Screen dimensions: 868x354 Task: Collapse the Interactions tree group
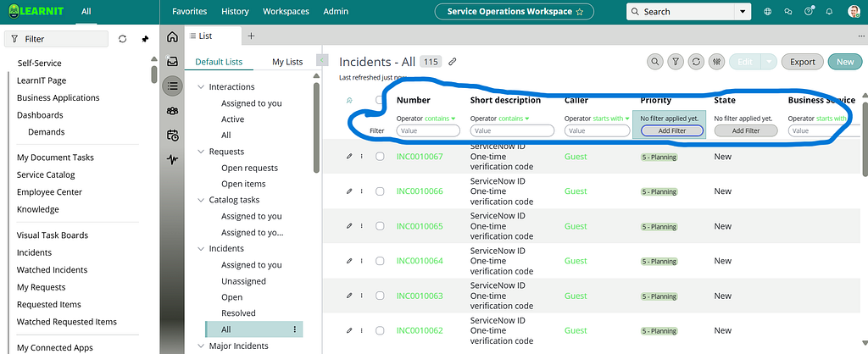(x=201, y=87)
